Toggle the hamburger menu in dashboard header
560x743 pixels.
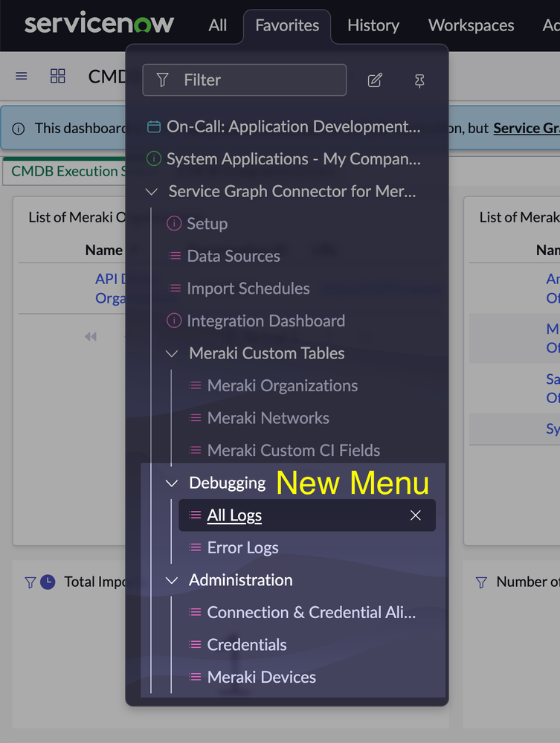[22, 76]
